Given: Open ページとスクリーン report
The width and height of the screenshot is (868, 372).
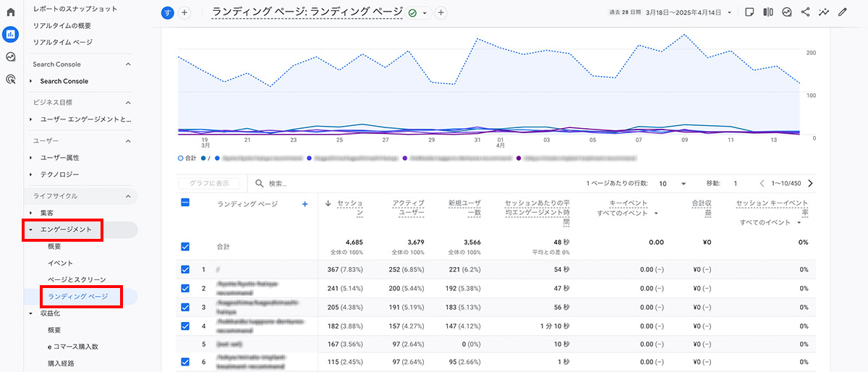Looking at the screenshot, I should pyautogui.click(x=77, y=279).
